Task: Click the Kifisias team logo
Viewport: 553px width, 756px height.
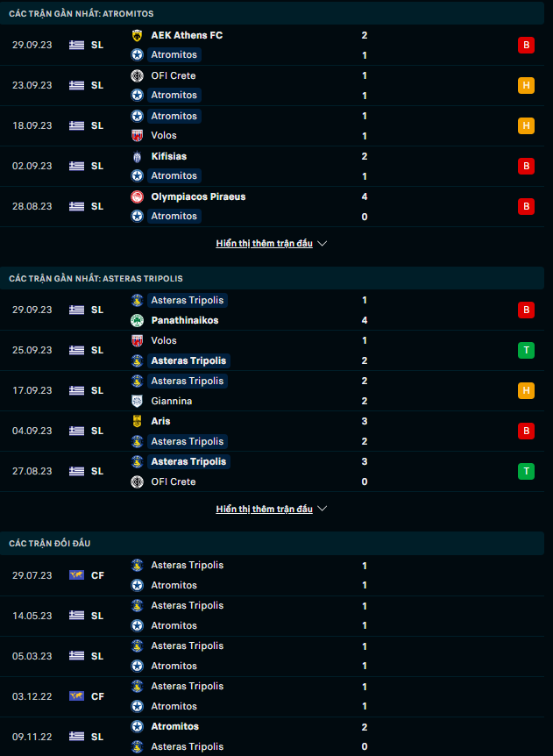Action: coord(137,156)
